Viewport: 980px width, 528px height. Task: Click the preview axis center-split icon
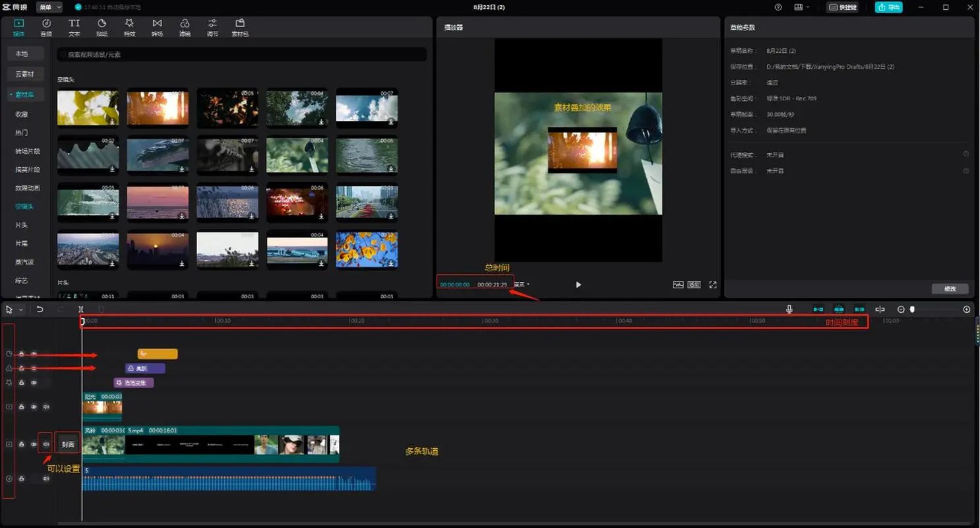[880, 309]
